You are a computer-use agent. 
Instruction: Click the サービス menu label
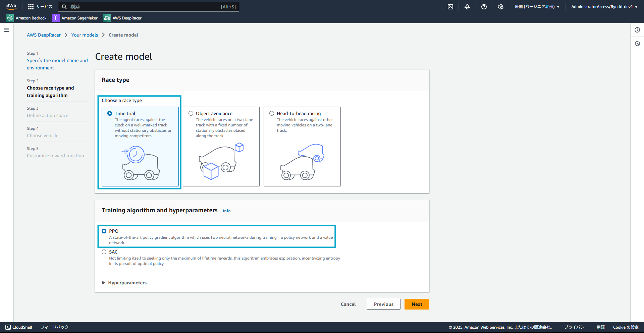tap(44, 7)
